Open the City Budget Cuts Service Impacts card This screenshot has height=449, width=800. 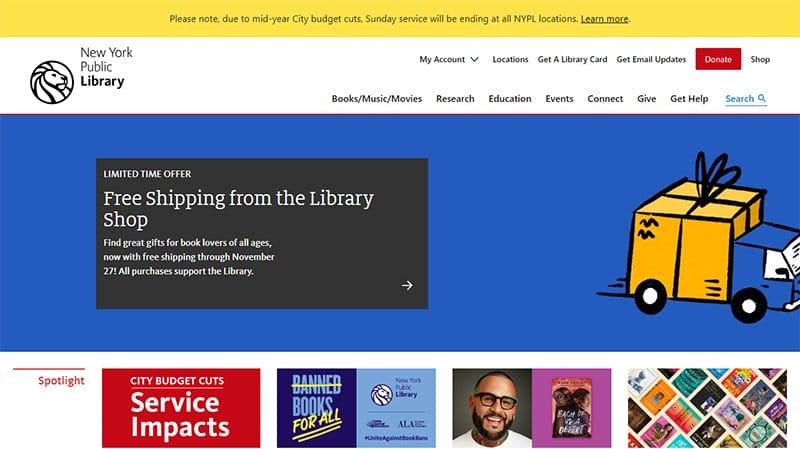coord(181,408)
